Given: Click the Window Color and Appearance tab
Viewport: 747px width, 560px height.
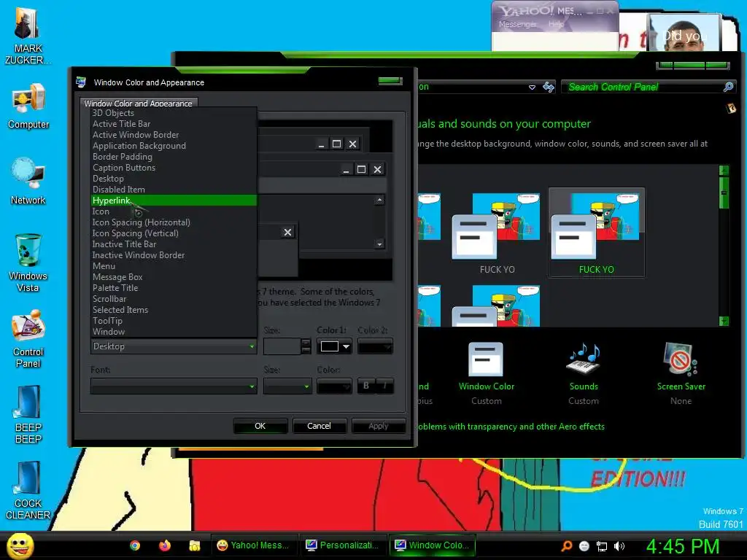Looking at the screenshot, I should pyautogui.click(x=138, y=103).
